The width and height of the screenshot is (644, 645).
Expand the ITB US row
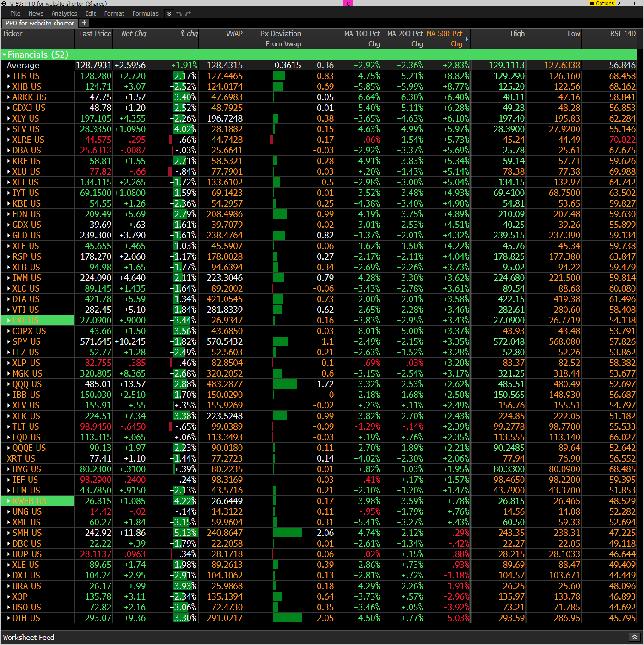pyautogui.click(x=8, y=76)
